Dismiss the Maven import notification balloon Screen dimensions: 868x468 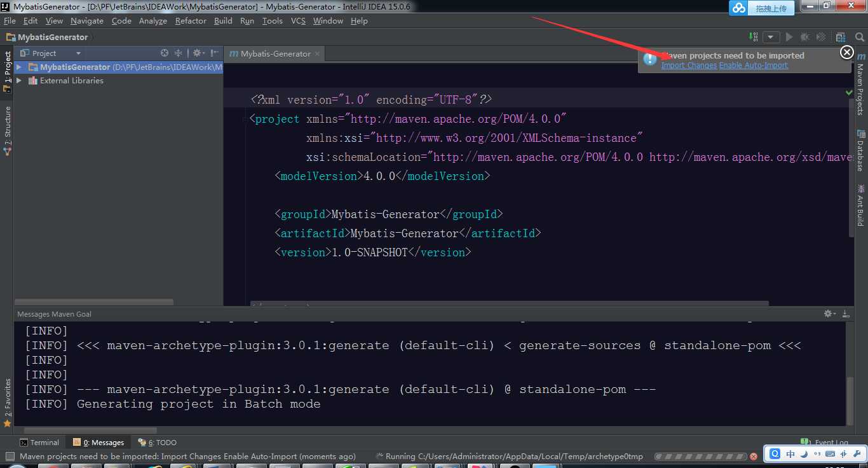click(x=846, y=52)
